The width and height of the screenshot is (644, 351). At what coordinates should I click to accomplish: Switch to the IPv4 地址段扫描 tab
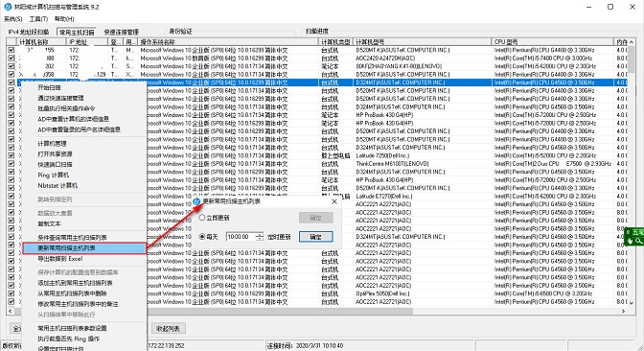pyautogui.click(x=29, y=32)
